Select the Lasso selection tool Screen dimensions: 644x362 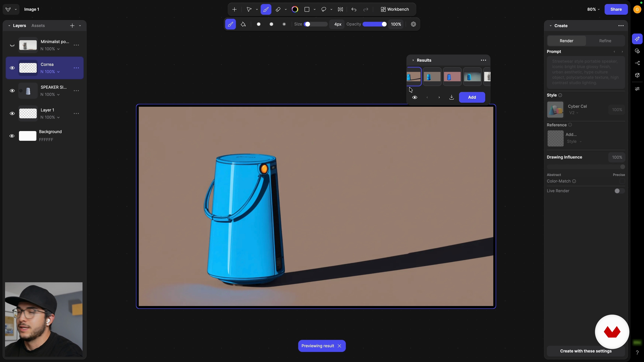tap(324, 10)
